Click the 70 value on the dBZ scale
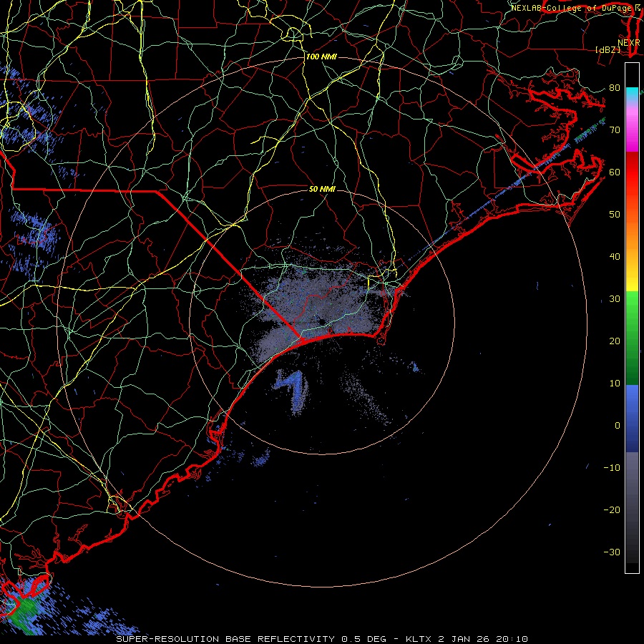644x644 pixels. tap(615, 130)
